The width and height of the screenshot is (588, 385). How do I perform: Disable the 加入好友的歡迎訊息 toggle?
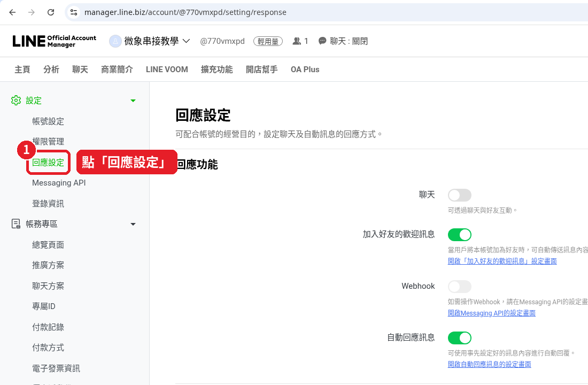tap(459, 235)
